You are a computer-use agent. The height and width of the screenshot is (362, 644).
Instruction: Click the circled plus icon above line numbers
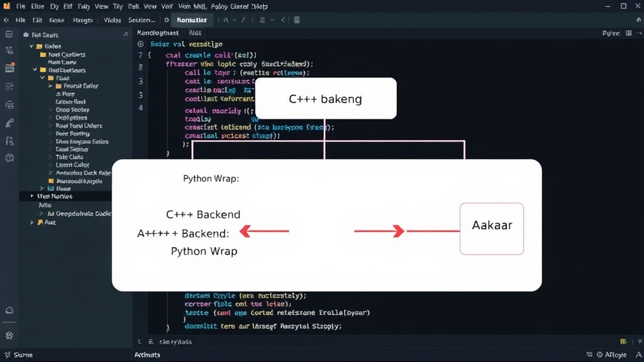pos(141,44)
